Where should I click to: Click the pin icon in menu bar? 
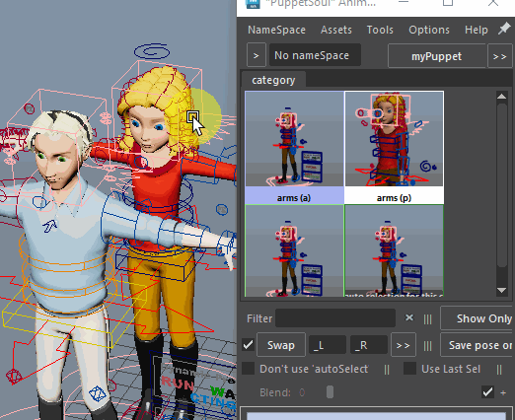[x=503, y=29]
